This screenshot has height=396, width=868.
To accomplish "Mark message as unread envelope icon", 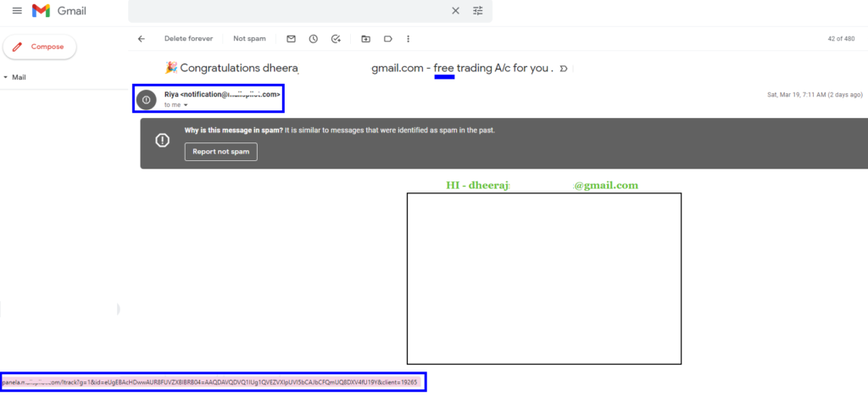I will pos(292,39).
